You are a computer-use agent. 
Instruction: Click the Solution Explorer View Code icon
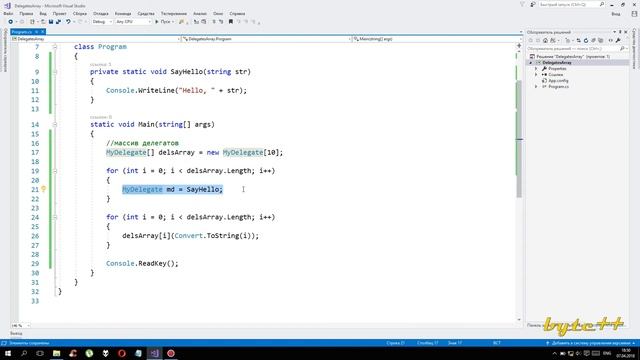click(x=611, y=40)
